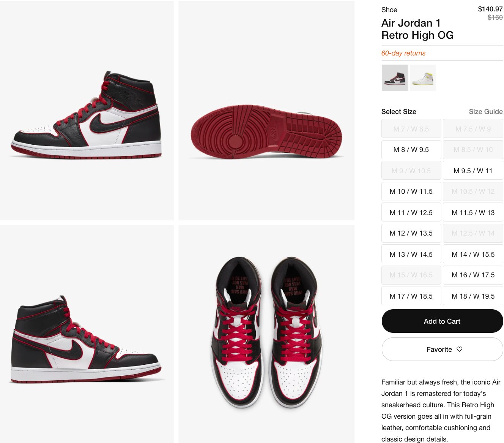
Task: Open the red outsole shoe image
Action: [266, 111]
